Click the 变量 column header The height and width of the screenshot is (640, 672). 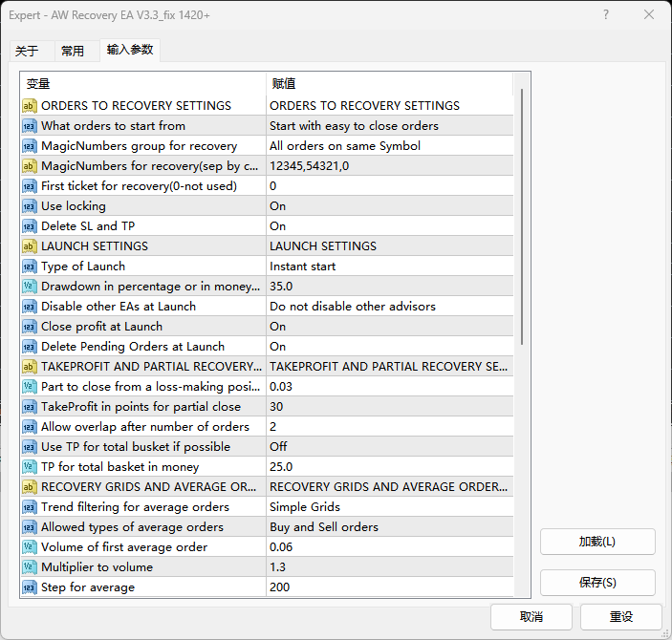(x=143, y=83)
